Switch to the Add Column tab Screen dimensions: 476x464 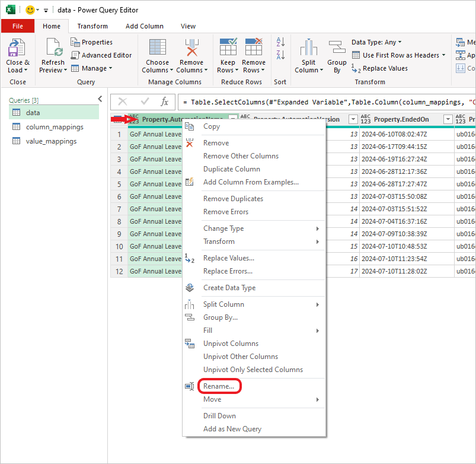(145, 26)
